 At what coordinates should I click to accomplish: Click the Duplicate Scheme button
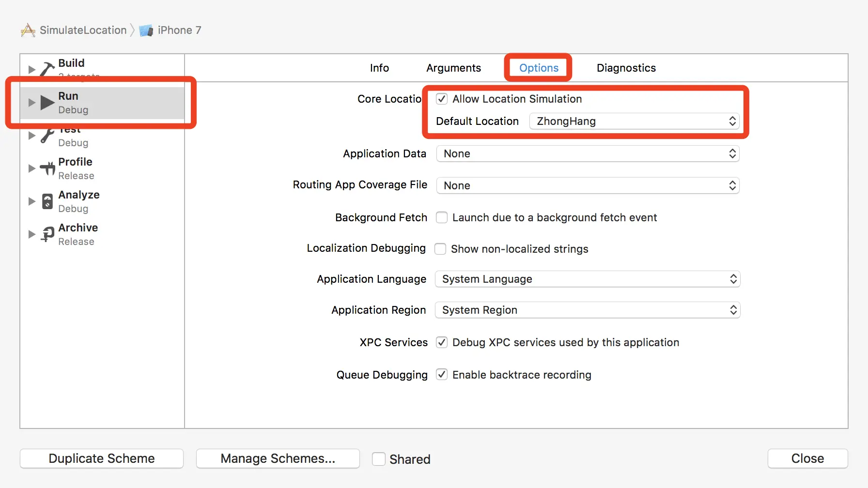click(102, 458)
